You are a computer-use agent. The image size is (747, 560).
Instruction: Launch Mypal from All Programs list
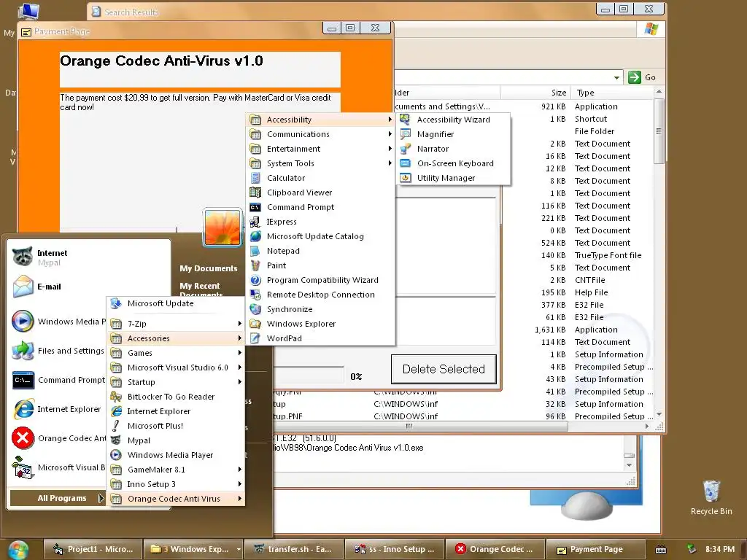[175, 440]
